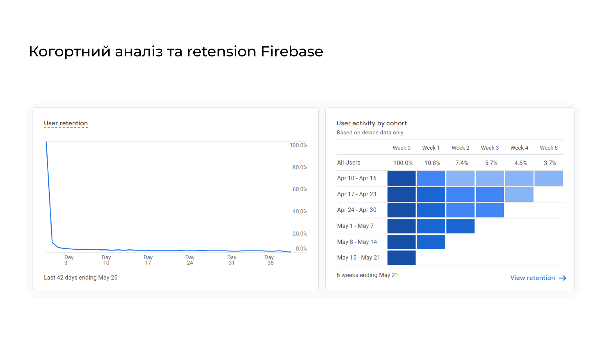The height and width of the screenshot is (364, 607).
Task: Select the All Users row label
Action: coord(349,163)
